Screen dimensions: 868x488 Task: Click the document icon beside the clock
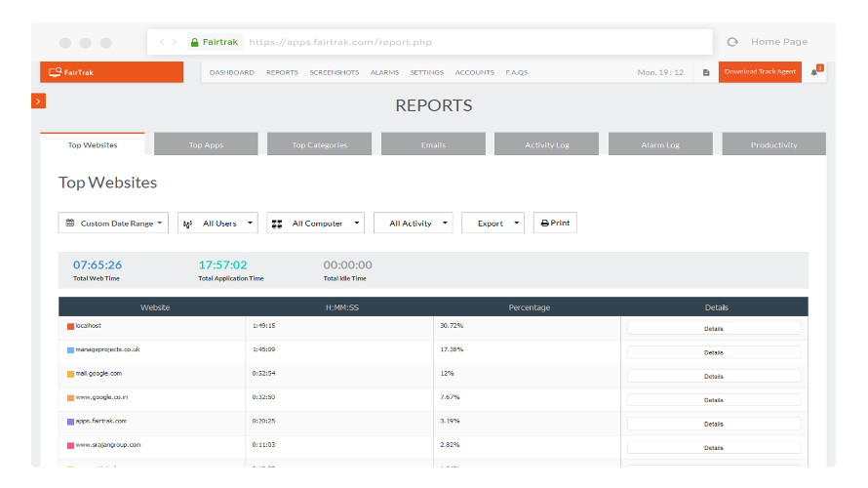pyautogui.click(x=706, y=72)
